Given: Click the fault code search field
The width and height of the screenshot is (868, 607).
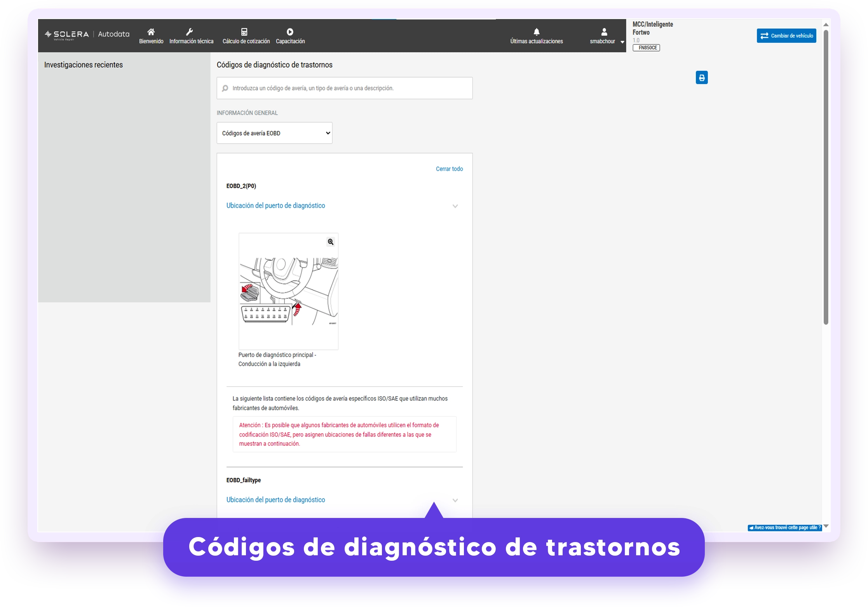Looking at the screenshot, I should click(344, 88).
